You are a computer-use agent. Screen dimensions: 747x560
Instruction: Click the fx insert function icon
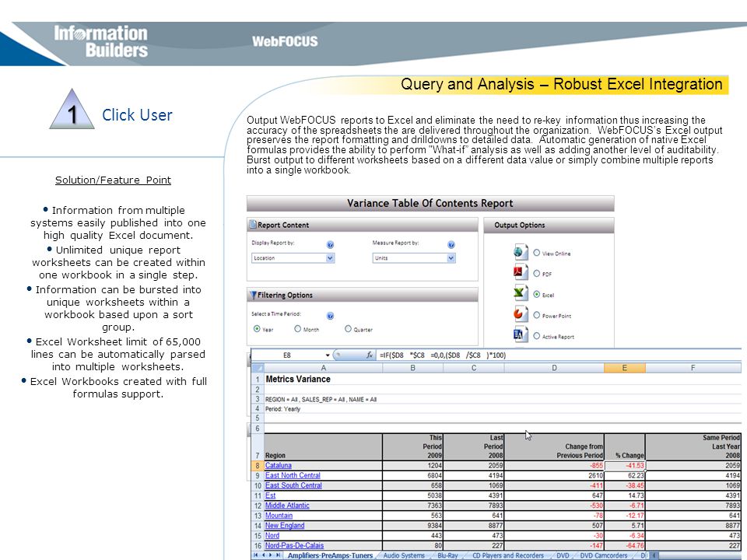pos(369,355)
